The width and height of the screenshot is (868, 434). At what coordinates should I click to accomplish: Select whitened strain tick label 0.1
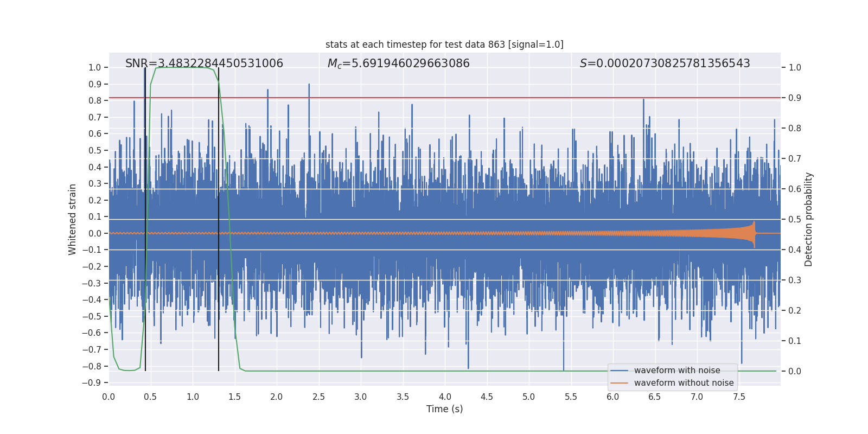coord(94,217)
